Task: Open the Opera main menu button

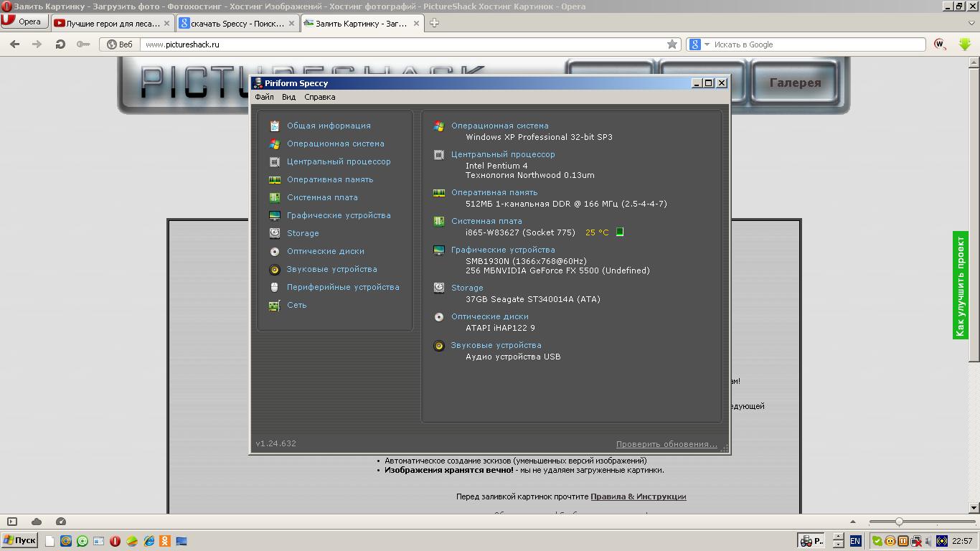Action: coord(24,22)
